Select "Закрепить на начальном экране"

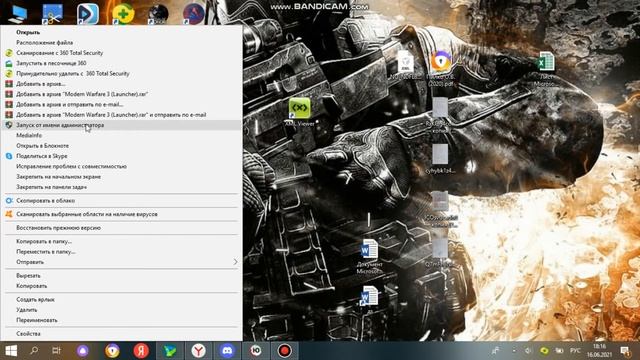(58, 177)
